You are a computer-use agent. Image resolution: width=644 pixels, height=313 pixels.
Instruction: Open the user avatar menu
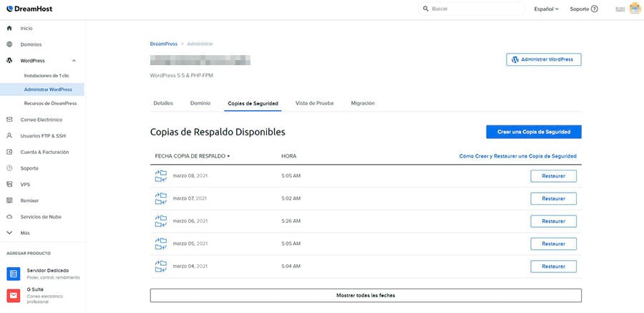tap(633, 9)
